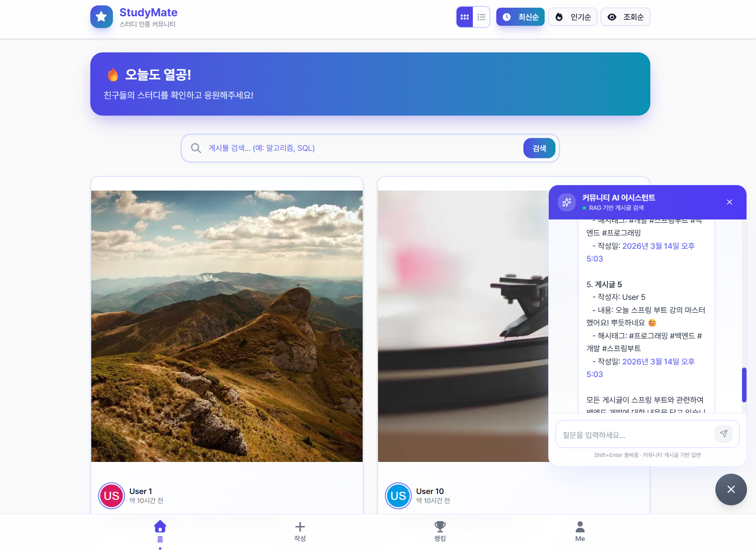Open the User 10 profile name
This screenshot has width=756, height=550.
(430, 491)
